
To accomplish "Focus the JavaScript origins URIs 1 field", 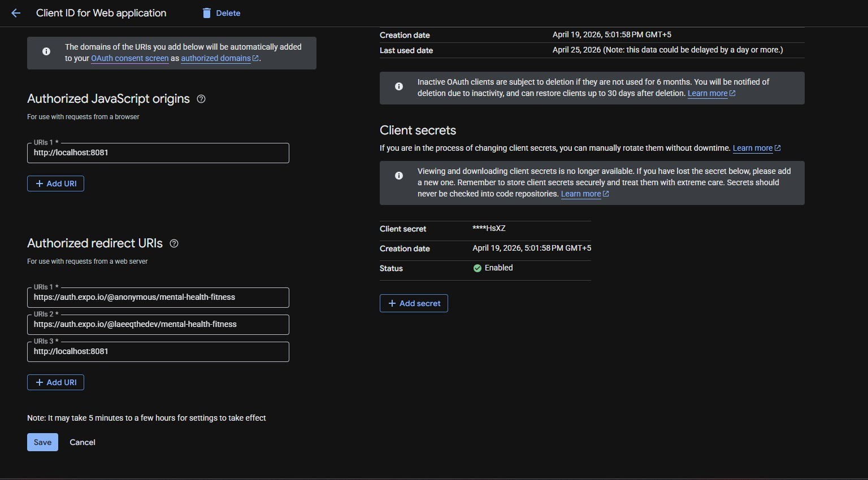I will (158, 153).
